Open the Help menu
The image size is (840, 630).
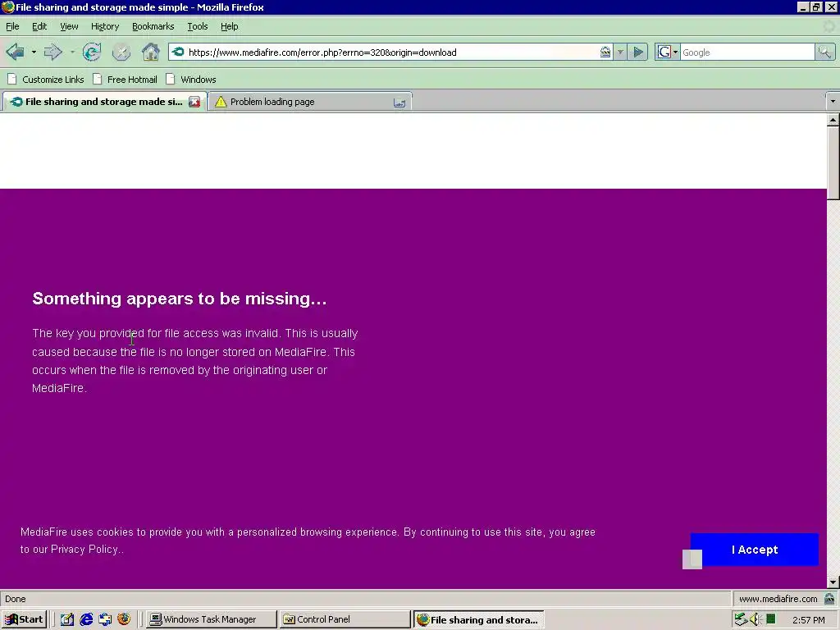tap(230, 26)
